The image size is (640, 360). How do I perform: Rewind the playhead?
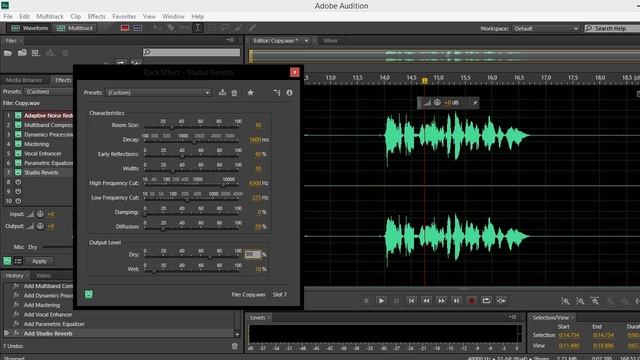click(x=426, y=300)
